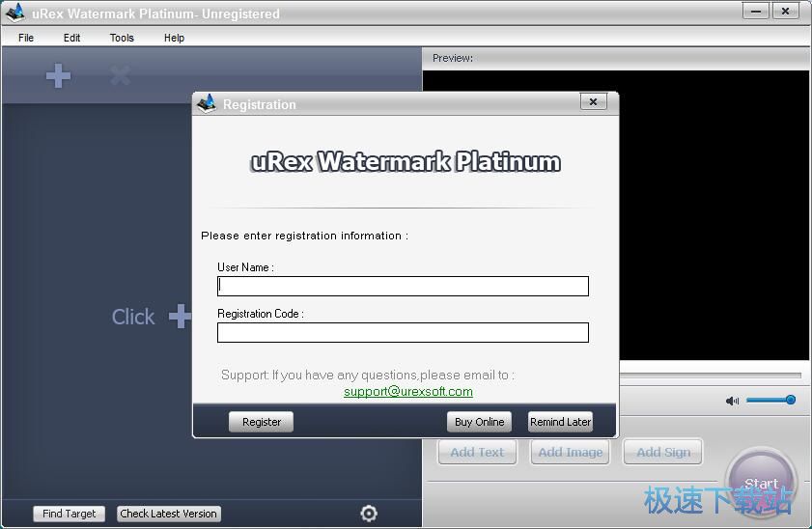The width and height of the screenshot is (812, 529).
Task: Adjust the volume slider handle
Action: point(790,400)
